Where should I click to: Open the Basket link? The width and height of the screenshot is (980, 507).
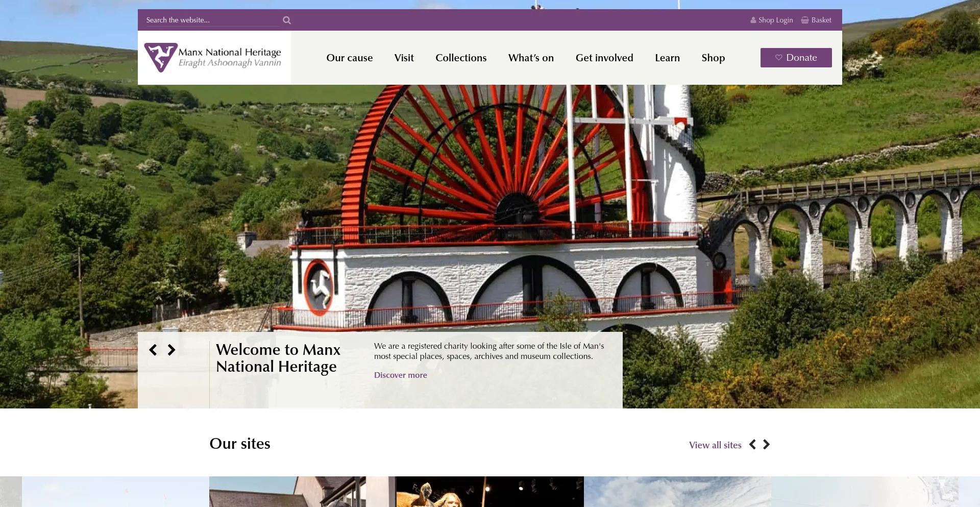coord(816,20)
